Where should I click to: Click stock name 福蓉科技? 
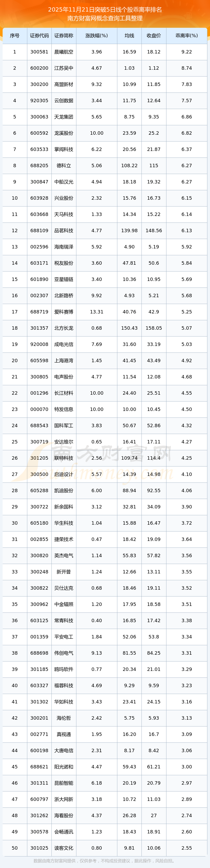click(64, 686)
